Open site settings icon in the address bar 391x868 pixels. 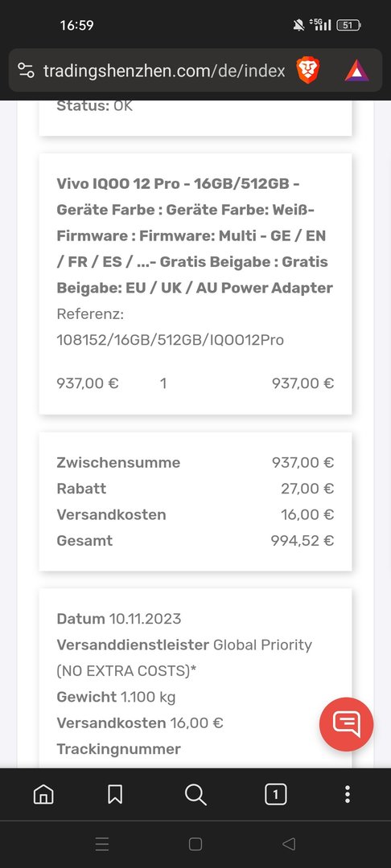coord(26,70)
